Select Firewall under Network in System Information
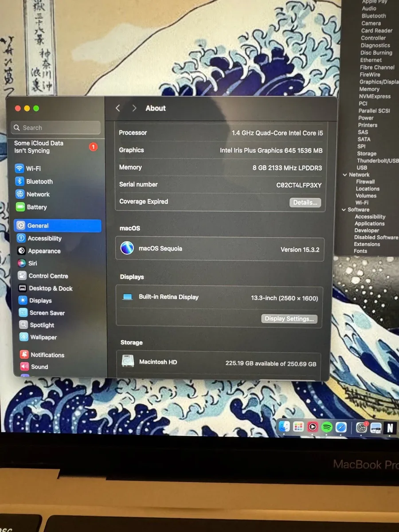The height and width of the screenshot is (532, 399). click(x=365, y=182)
